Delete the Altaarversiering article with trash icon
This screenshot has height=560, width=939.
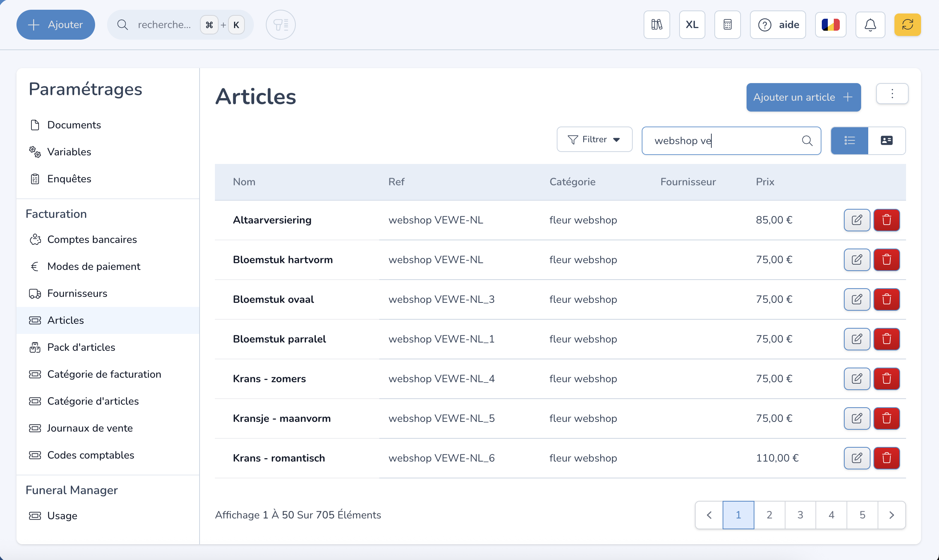887,220
